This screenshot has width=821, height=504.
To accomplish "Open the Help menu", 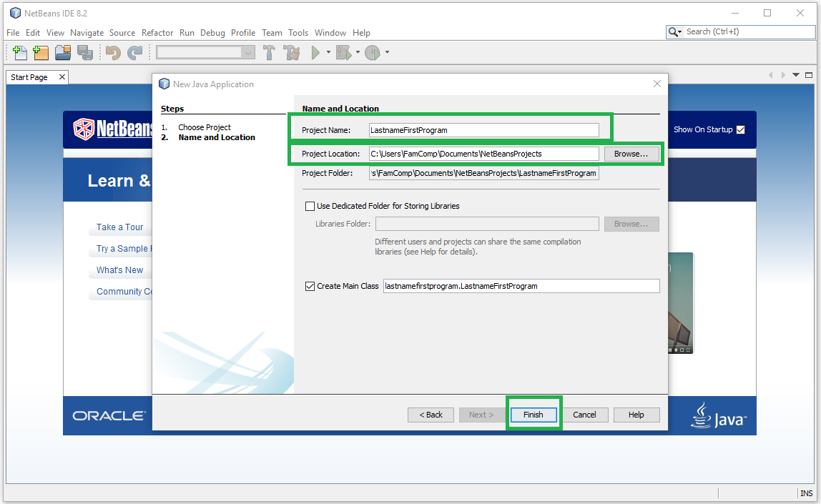I will pos(361,32).
